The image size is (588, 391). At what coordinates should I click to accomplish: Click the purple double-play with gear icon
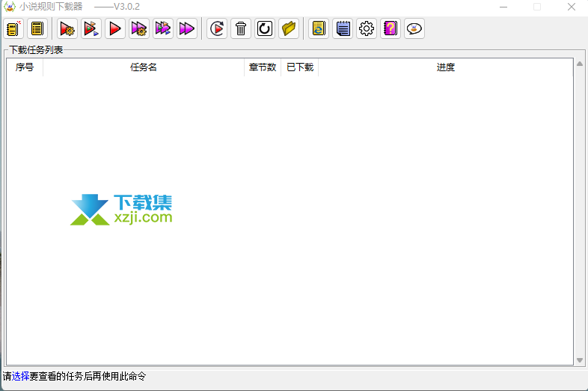(139, 28)
